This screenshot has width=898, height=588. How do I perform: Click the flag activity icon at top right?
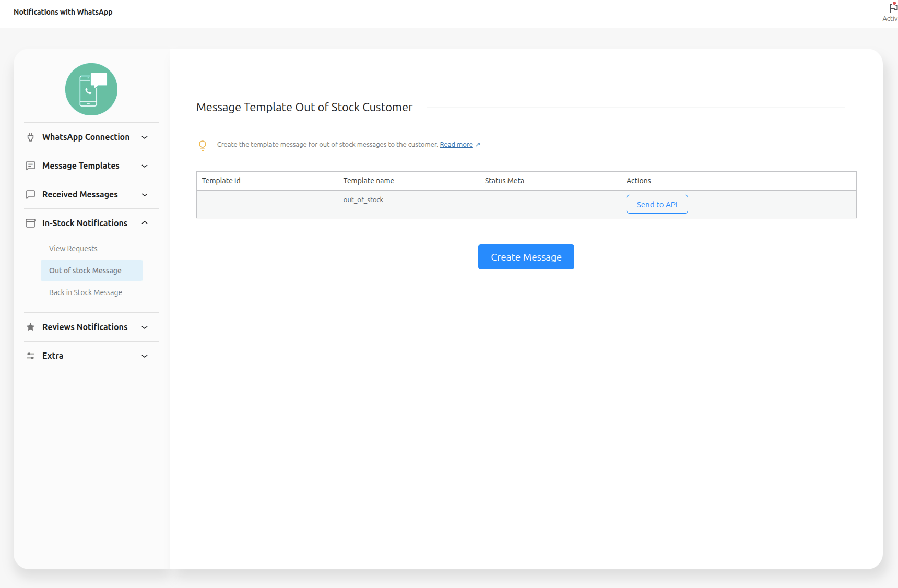(x=893, y=8)
